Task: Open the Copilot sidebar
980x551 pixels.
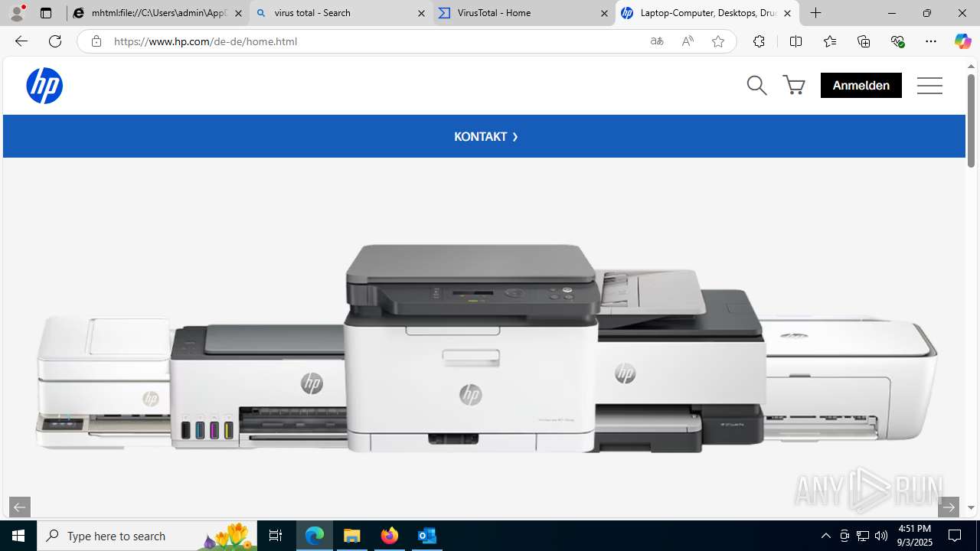Action: [962, 41]
